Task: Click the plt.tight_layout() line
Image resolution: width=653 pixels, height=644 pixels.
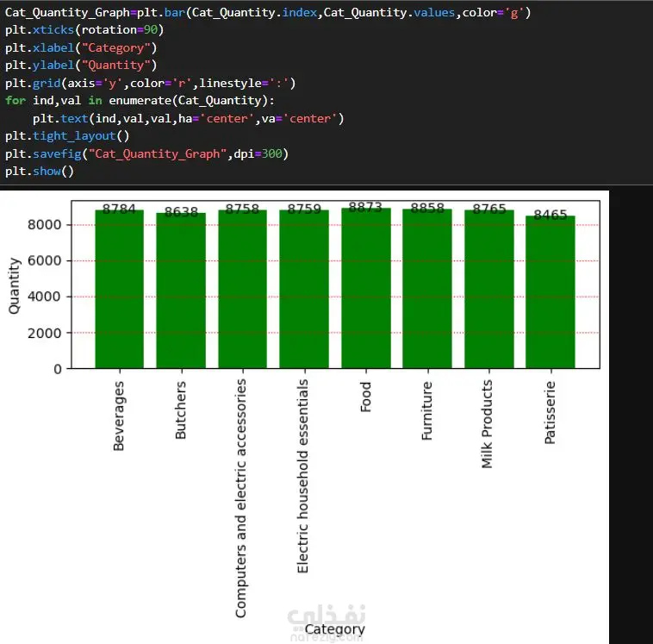Action: pyautogui.click(x=67, y=136)
